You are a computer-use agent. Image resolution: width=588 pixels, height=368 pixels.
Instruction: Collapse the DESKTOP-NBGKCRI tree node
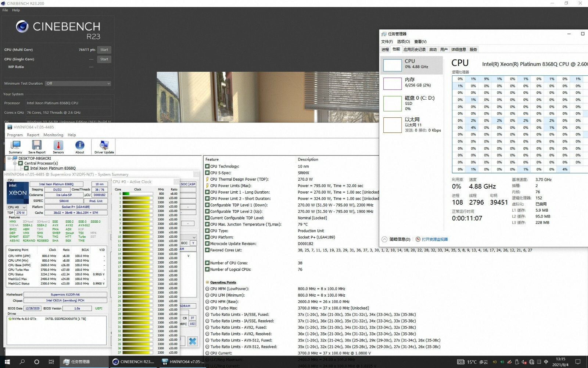(x=9, y=159)
